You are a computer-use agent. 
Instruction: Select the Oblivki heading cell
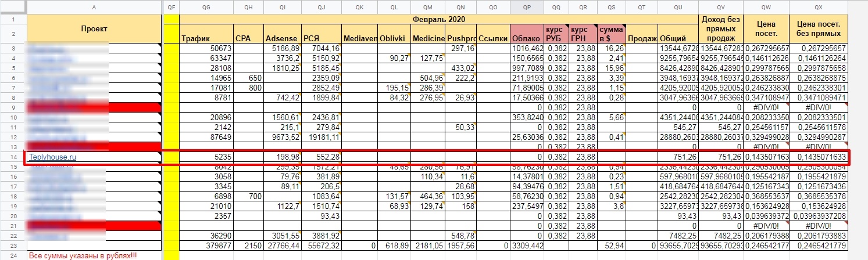394,34
